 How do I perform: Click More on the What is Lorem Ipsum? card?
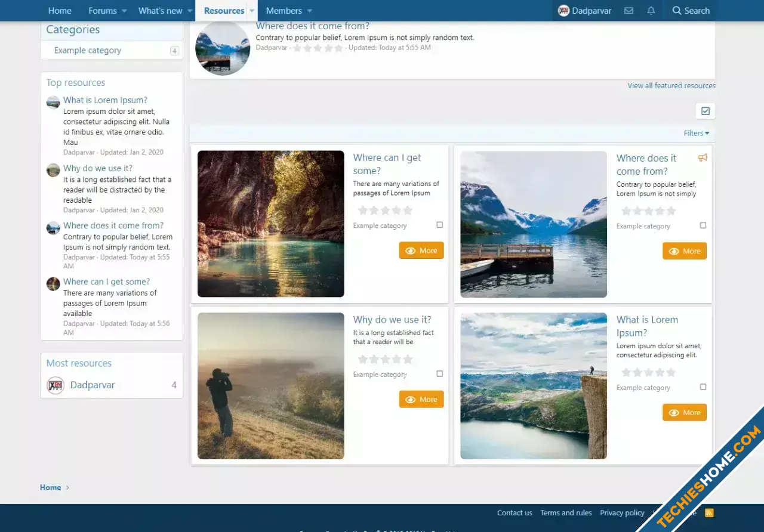(685, 413)
